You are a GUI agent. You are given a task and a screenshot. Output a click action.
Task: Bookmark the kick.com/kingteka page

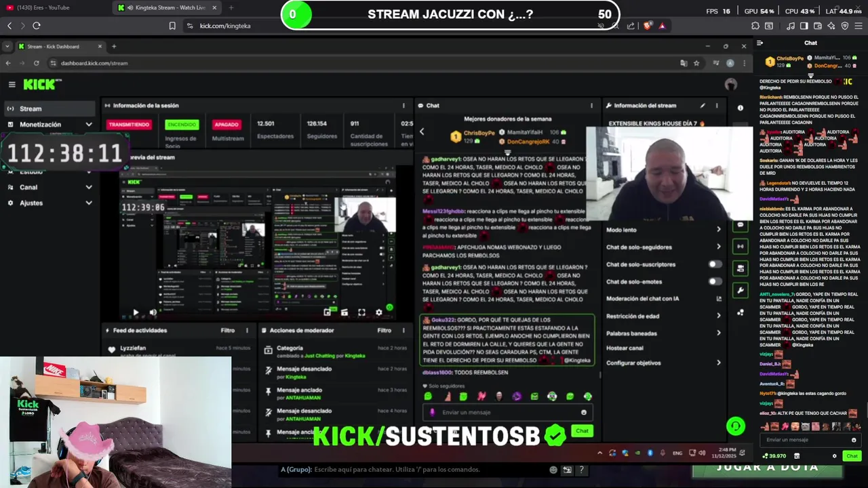172,26
